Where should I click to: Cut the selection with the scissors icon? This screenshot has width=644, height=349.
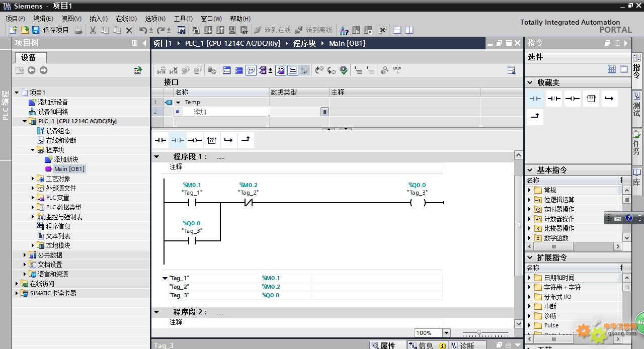click(x=93, y=30)
